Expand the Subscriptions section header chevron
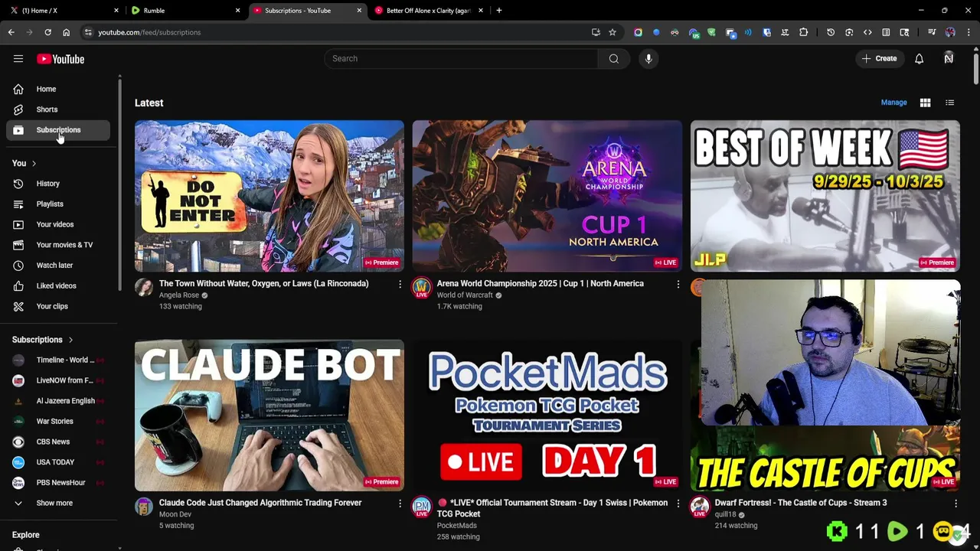 [x=70, y=340]
